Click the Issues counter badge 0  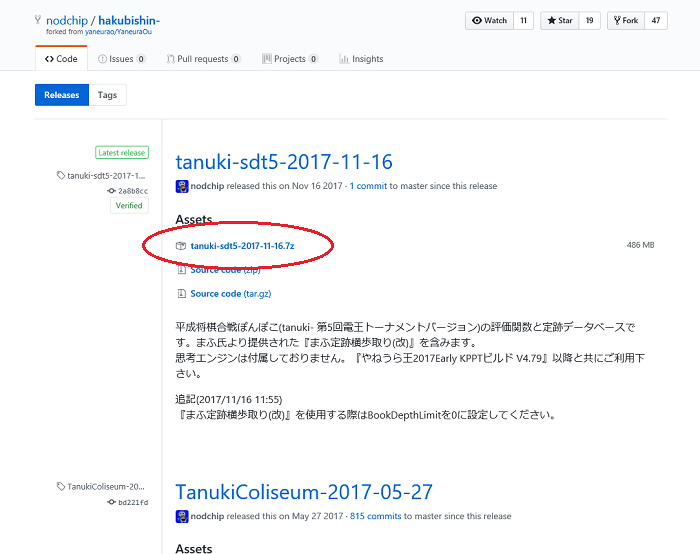(141, 59)
